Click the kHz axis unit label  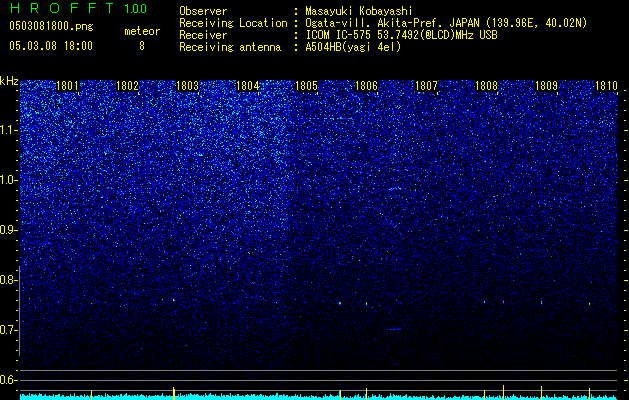(x=9, y=81)
